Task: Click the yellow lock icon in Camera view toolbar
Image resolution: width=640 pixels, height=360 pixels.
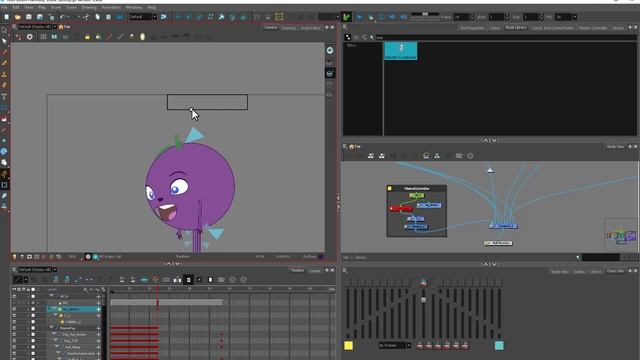Action: point(87,37)
